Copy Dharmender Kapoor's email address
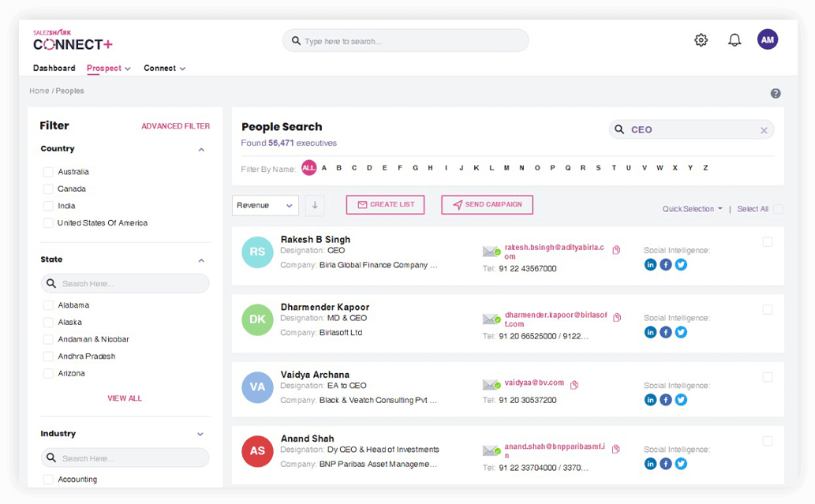 [617, 318]
